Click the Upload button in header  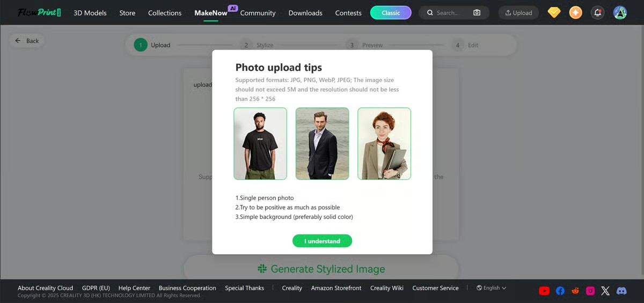click(x=518, y=13)
